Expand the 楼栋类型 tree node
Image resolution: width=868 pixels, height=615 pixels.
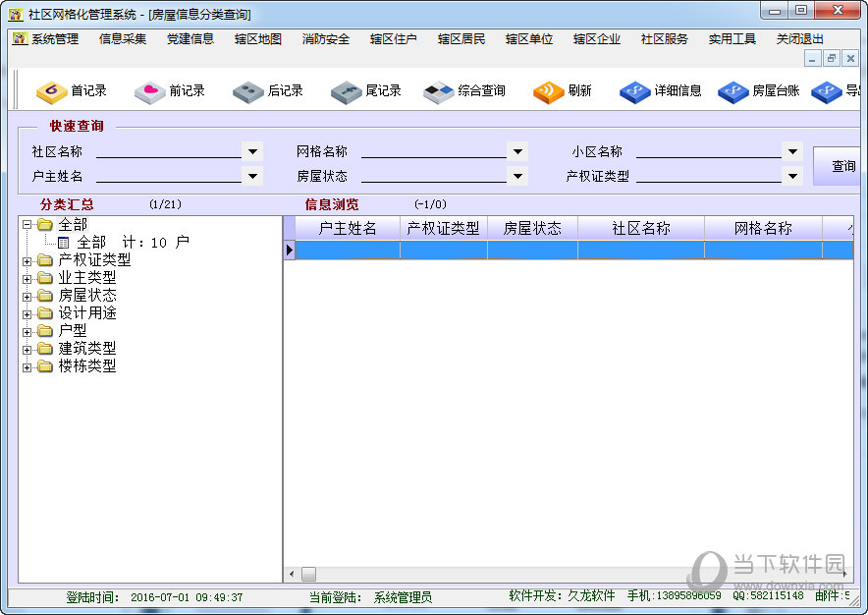click(x=27, y=367)
